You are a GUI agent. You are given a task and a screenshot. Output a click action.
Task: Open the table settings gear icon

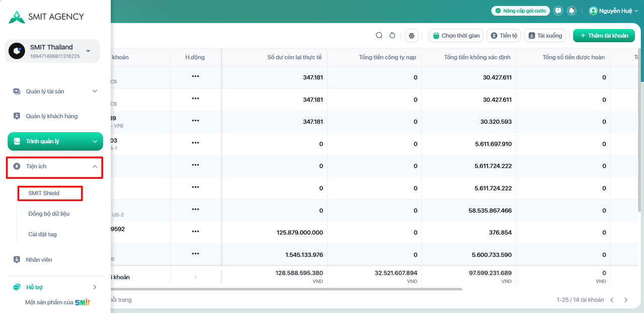pyautogui.click(x=412, y=36)
